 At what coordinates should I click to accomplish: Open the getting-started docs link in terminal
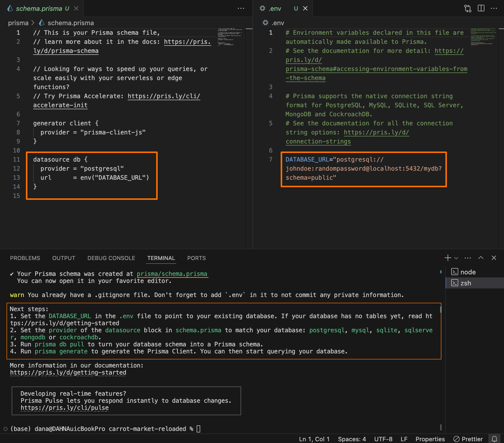coord(68,373)
